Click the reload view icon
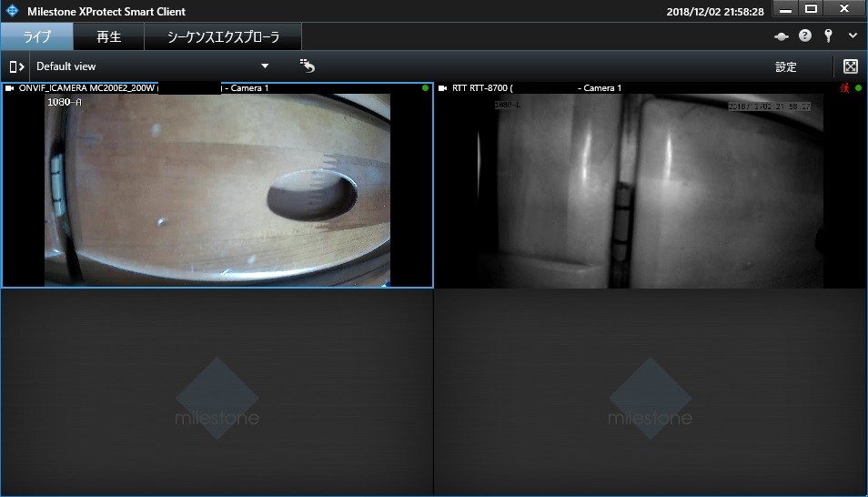The height and width of the screenshot is (497, 868). click(x=308, y=66)
